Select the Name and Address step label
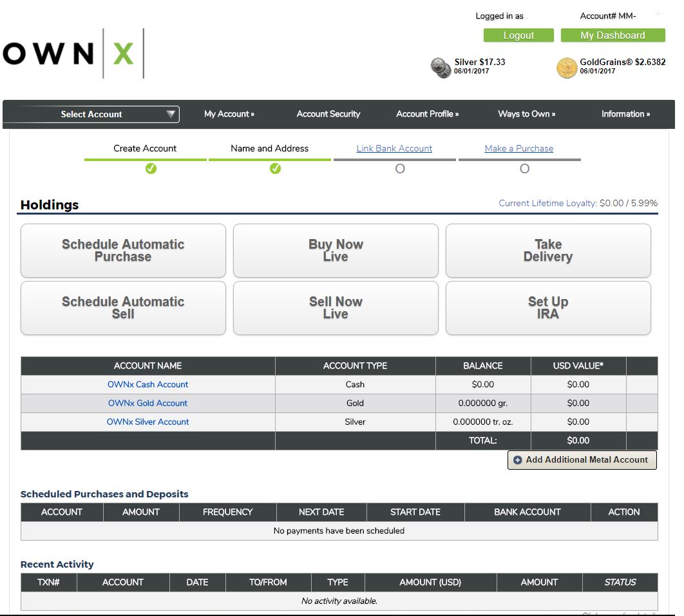The image size is (684, 616). point(270,148)
